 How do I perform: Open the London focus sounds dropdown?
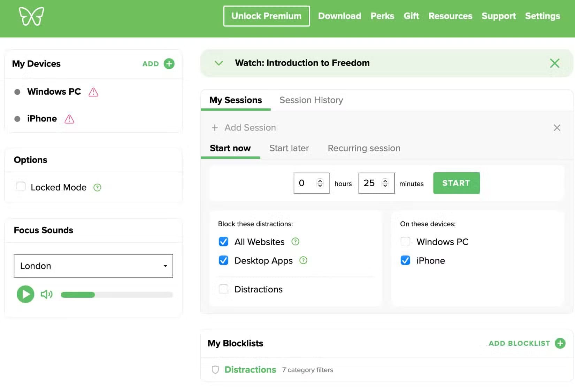(93, 266)
